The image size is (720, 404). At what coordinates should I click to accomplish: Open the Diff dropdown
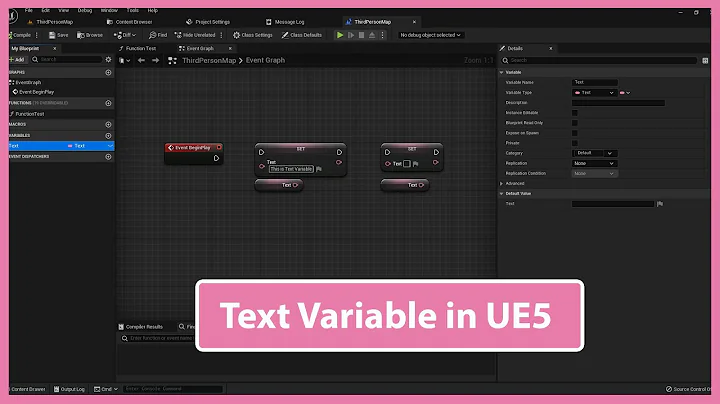pos(125,35)
